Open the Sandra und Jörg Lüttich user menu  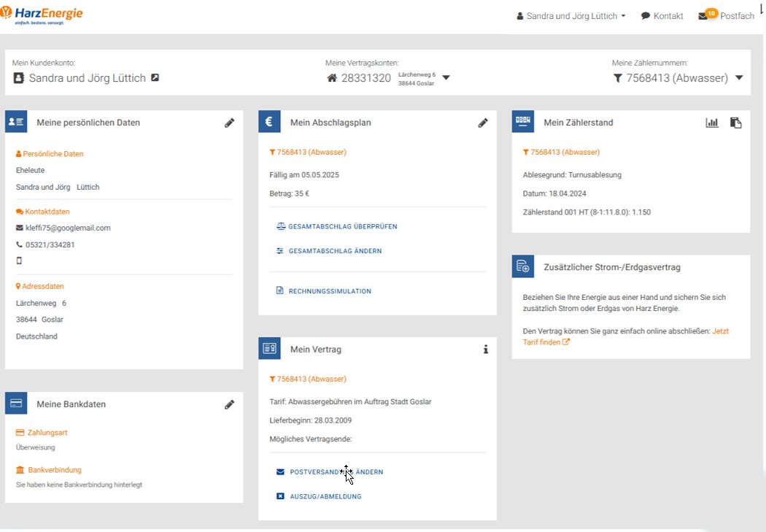coord(571,16)
